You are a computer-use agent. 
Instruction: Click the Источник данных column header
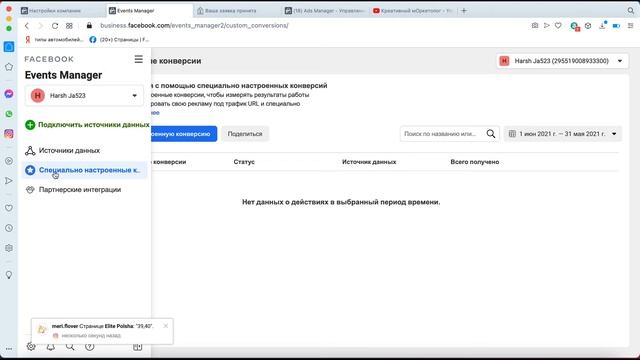tap(369, 162)
